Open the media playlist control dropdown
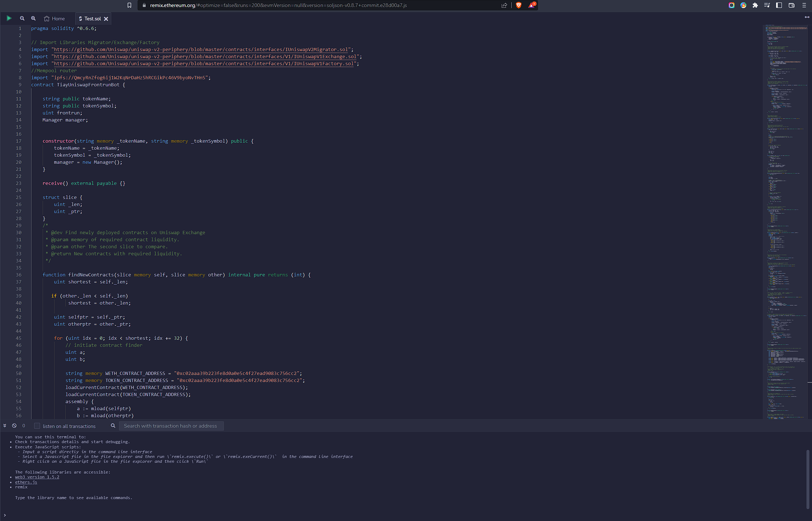The width and height of the screenshot is (812, 521). point(767,5)
